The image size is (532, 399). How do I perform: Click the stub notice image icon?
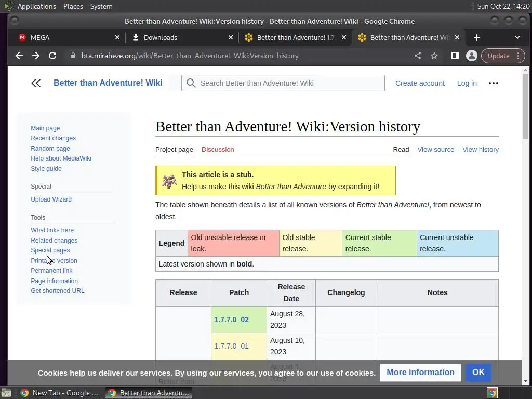point(169,181)
